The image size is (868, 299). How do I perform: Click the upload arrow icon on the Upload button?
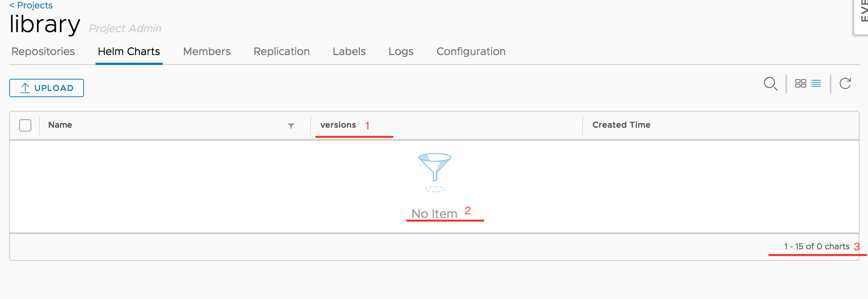pyautogui.click(x=25, y=88)
